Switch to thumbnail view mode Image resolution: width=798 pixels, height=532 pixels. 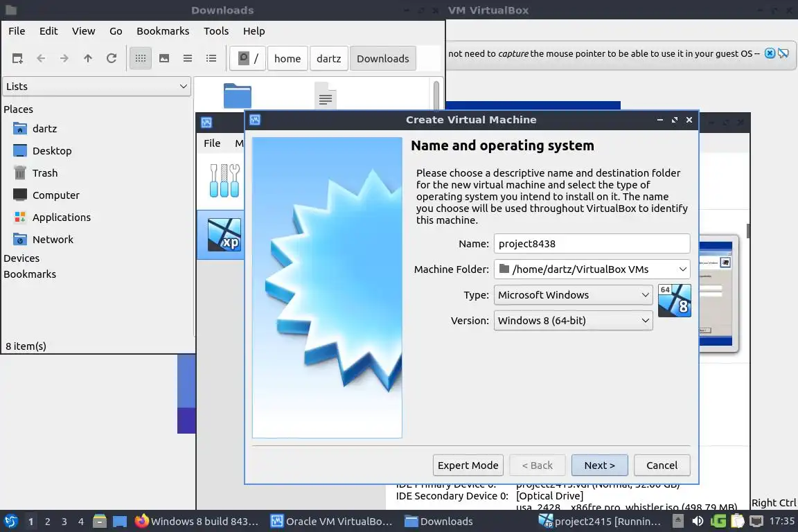click(x=164, y=59)
